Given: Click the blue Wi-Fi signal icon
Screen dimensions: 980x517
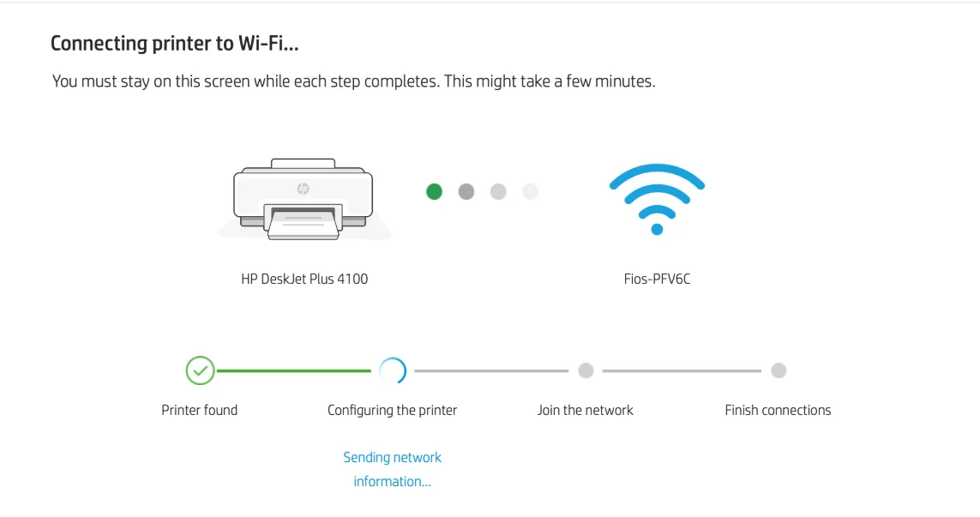Looking at the screenshot, I should click(657, 199).
